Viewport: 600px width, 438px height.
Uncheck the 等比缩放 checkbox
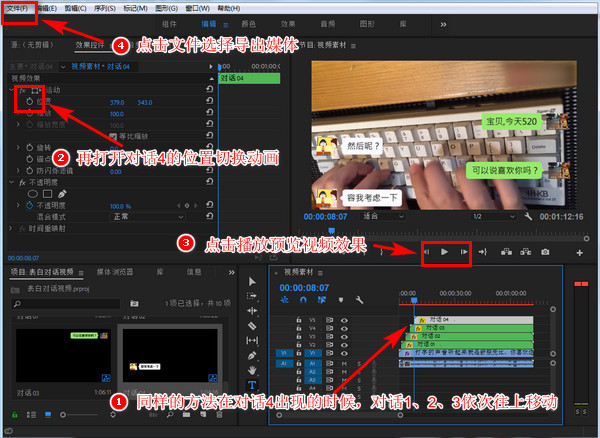point(113,136)
